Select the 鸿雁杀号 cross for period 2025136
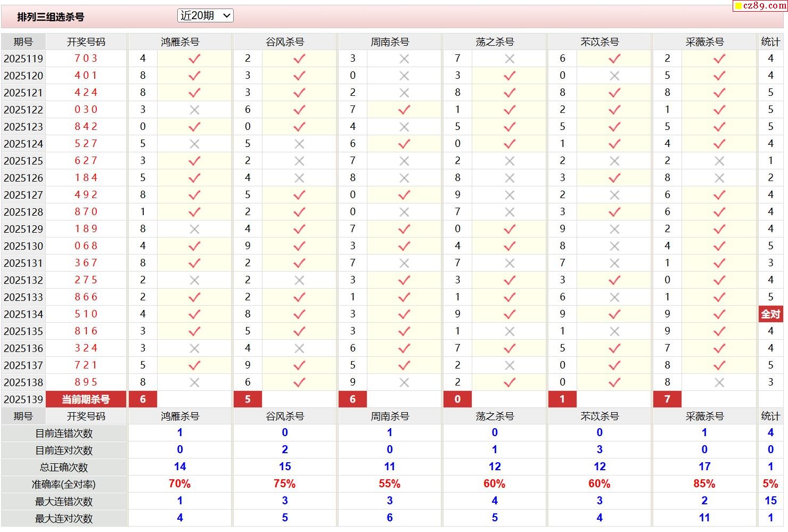Screen dimensions: 788x532 [x=194, y=348]
